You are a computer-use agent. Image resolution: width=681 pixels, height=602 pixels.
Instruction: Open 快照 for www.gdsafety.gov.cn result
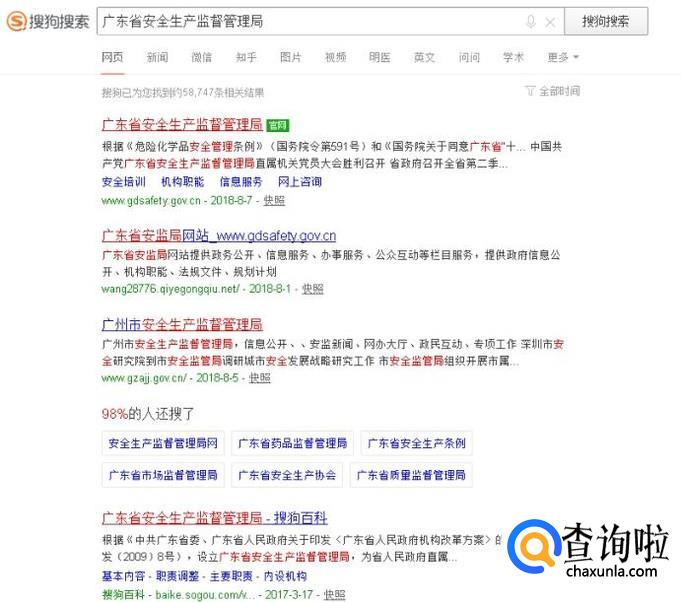pos(274,201)
